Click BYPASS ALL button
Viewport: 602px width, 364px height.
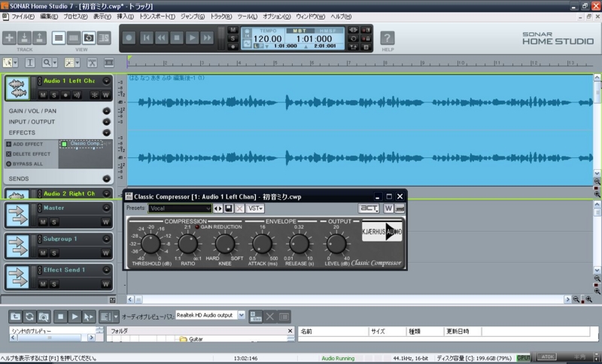pos(24,164)
